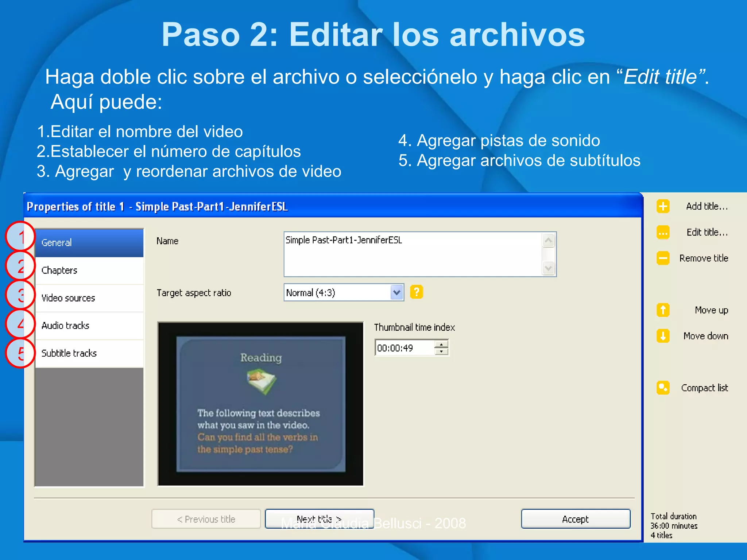Click the yellow Add title plus icon
This screenshot has width=747, height=560.
click(663, 206)
